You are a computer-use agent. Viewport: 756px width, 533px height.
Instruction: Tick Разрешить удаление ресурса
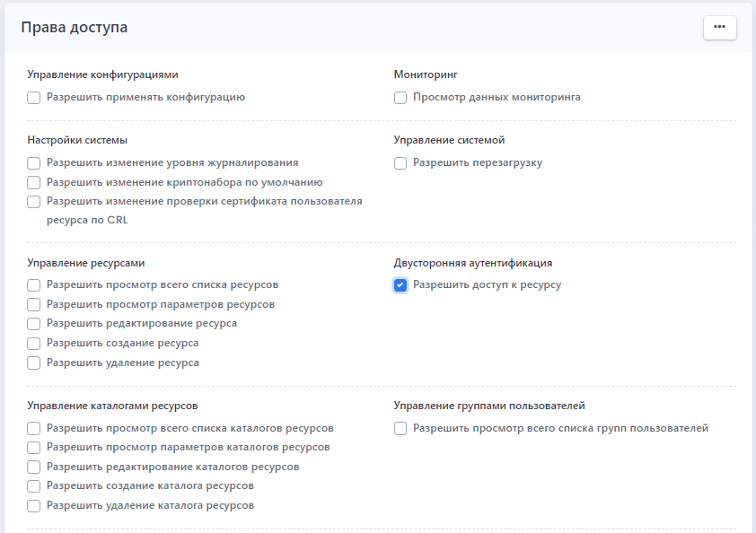[x=34, y=363]
